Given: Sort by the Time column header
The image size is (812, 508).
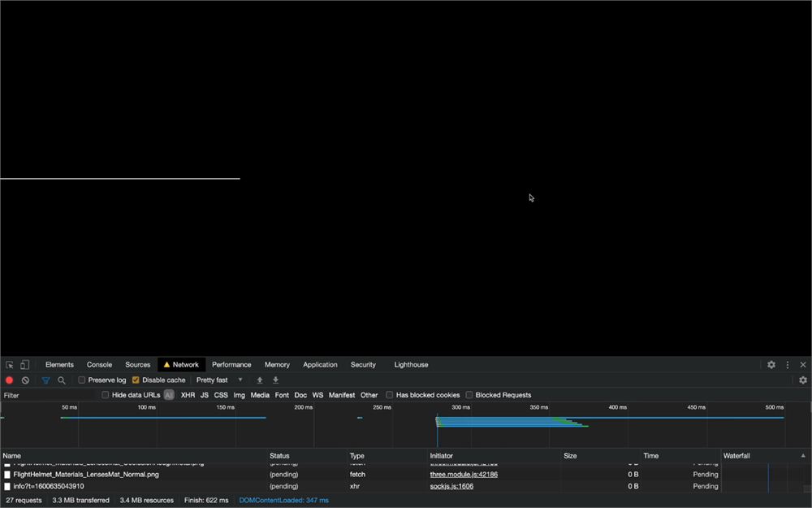Looking at the screenshot, I should tap(680, 456).
